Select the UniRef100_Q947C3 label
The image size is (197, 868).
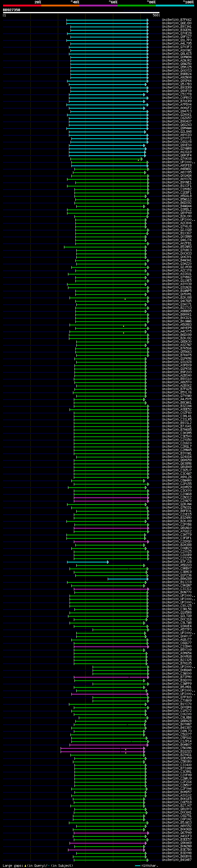177,111
